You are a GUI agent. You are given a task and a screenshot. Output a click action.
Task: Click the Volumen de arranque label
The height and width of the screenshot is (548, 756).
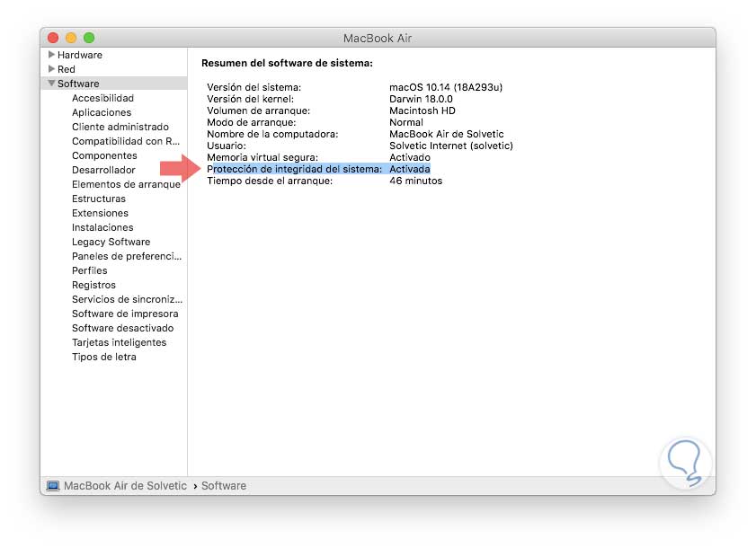[x=258, y=110]
